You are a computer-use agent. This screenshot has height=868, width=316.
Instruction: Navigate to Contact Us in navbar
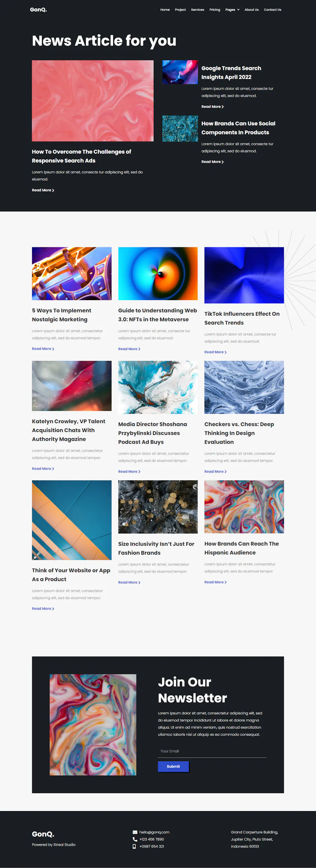click(272, 10)
